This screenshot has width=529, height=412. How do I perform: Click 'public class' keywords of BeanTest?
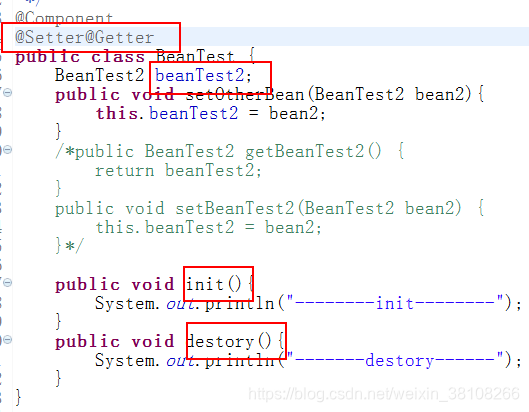click(x=80, y=56)
